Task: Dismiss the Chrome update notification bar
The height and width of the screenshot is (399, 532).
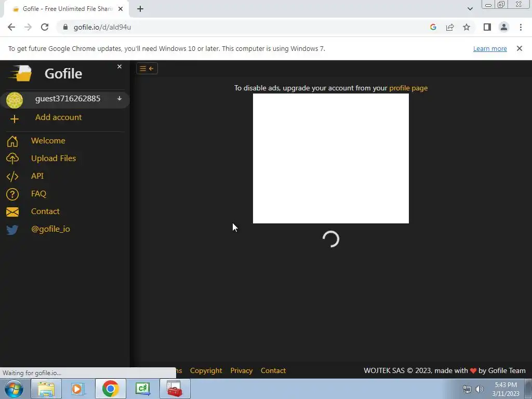Action: [519, 48]
